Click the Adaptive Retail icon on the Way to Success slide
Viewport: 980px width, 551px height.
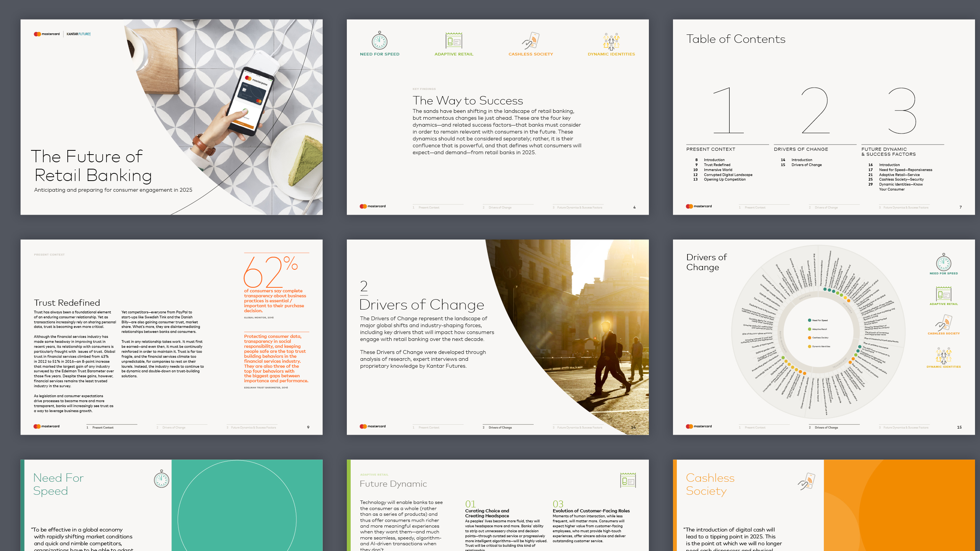[x=454, y=41]
